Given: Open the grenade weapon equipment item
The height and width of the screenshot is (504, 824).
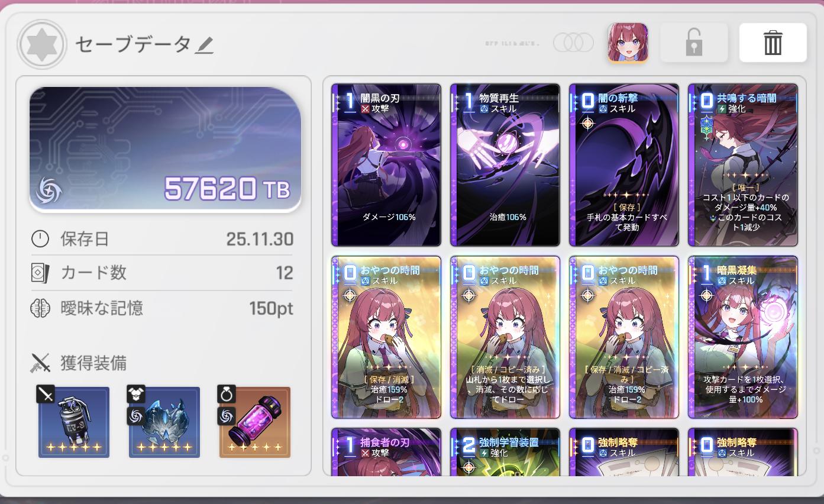Looking at the screenshot, I should tap(74, 422).
